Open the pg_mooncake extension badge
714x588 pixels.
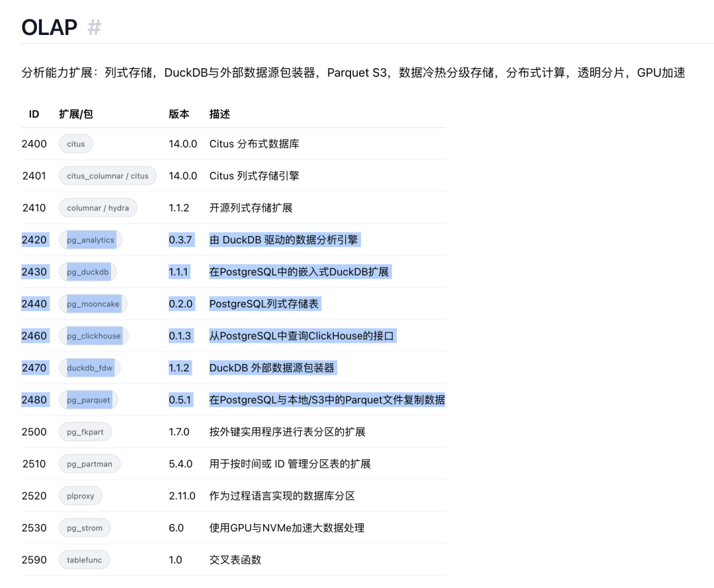click(x=93, y=304)
